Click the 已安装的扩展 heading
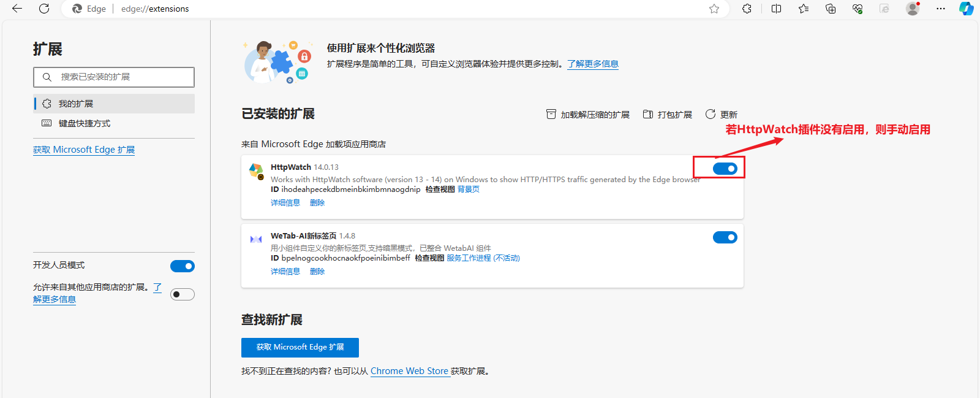This screenshot has width=980, height=398. pyautogui.click(x=278, y=114)
